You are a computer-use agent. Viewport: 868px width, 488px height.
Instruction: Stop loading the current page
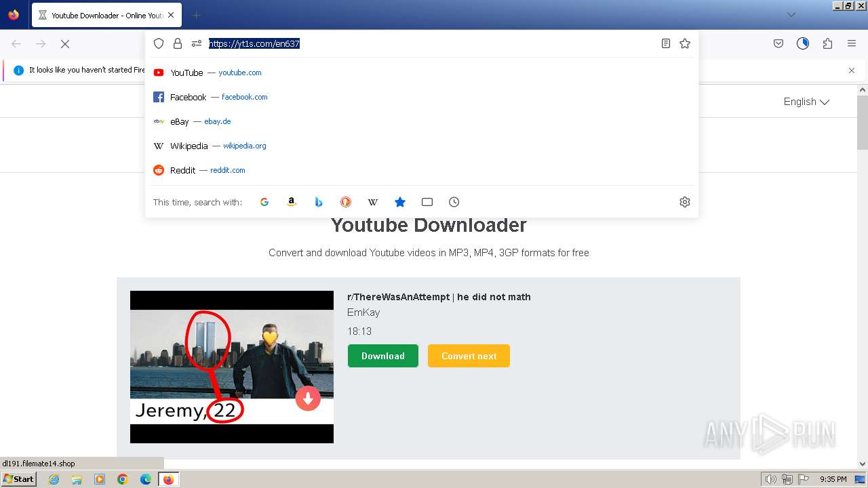pyautogui.click(x=65, y=43)
